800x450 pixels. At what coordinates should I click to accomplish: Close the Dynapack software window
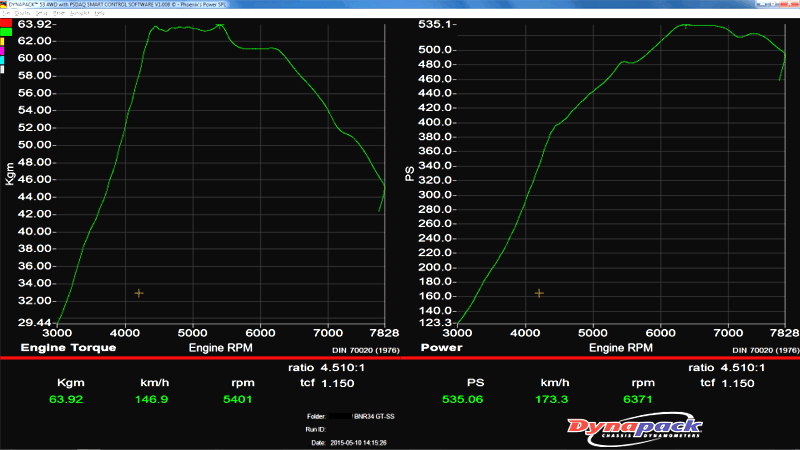pyautogui.click(x=789, y=4)
